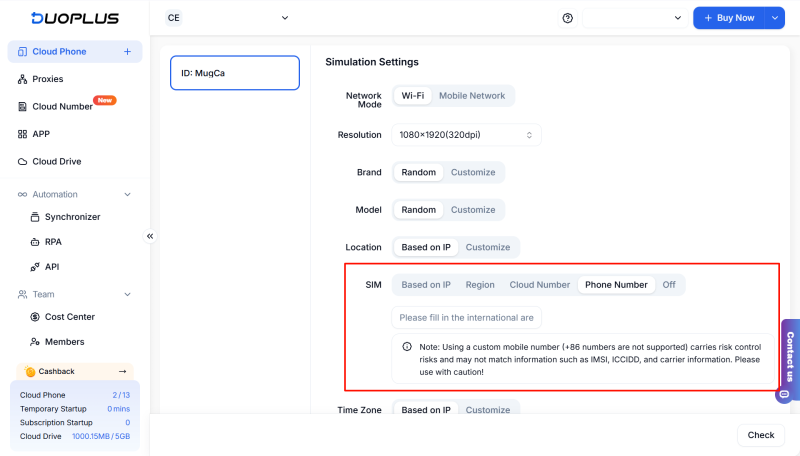Collapse sidebar using the double chevron icon

point(150,236)
